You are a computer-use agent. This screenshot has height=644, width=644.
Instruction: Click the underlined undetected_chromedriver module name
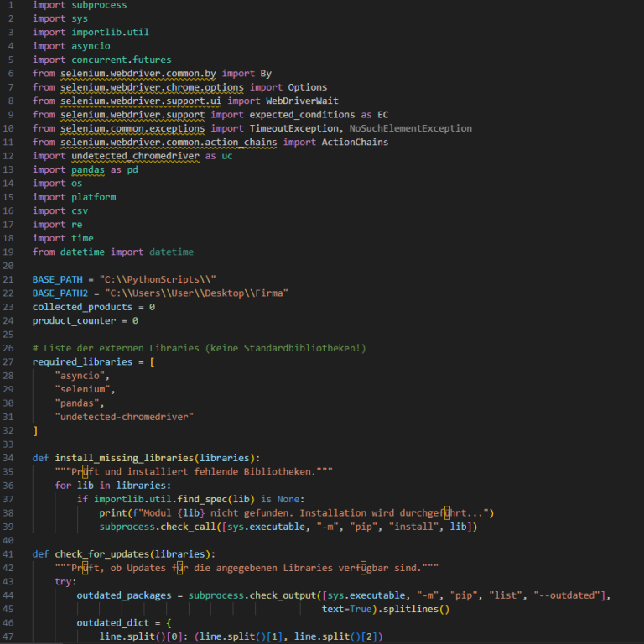click(x=130, y=156)
